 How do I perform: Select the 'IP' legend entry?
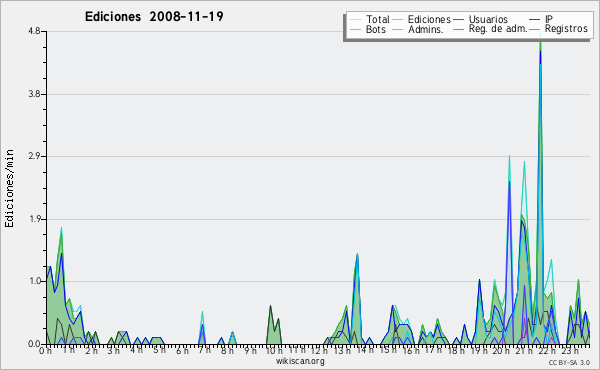[x=549, y=19]
